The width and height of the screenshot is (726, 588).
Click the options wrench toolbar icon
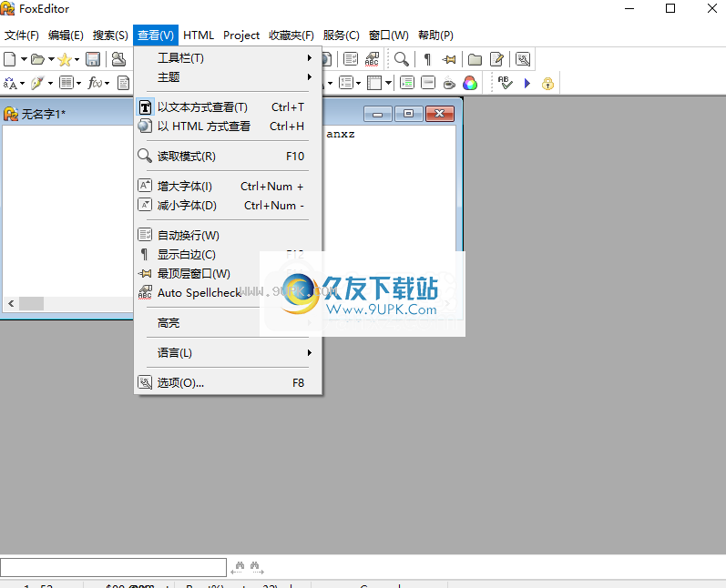coord(523,59)
